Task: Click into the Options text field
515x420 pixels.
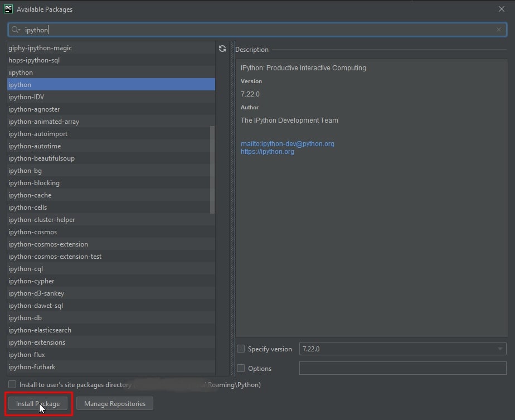Action: [x=402, y=368]
